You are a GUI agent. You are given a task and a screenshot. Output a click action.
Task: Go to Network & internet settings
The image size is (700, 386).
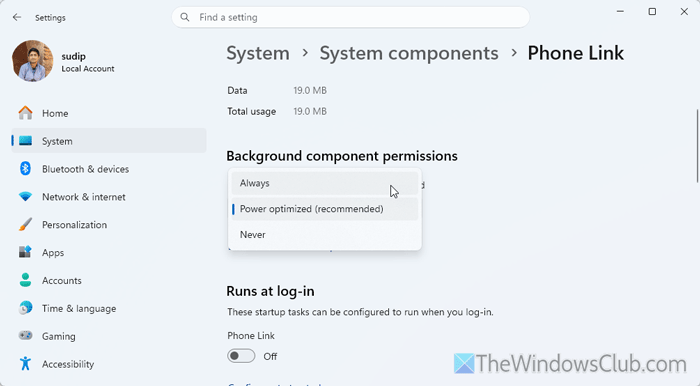point(109,197)
